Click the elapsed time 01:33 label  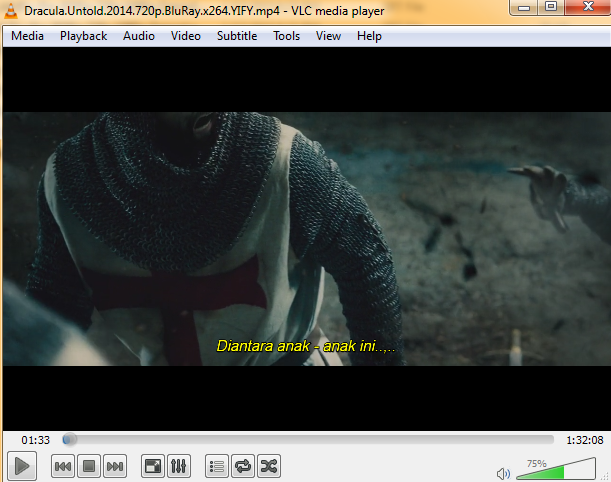tap(35, 440)
